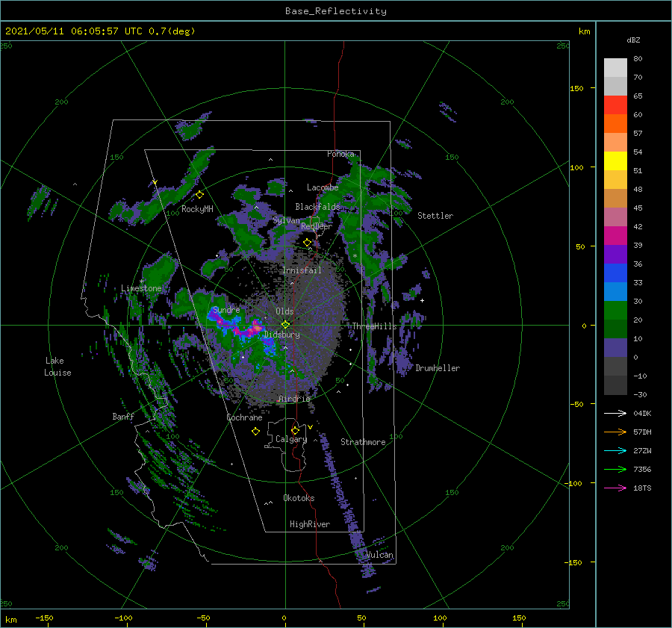Image resolution: width=672 pixels, height=628 pixels.
Task: Click the Lake Louise label
Action: pos(57,367)
